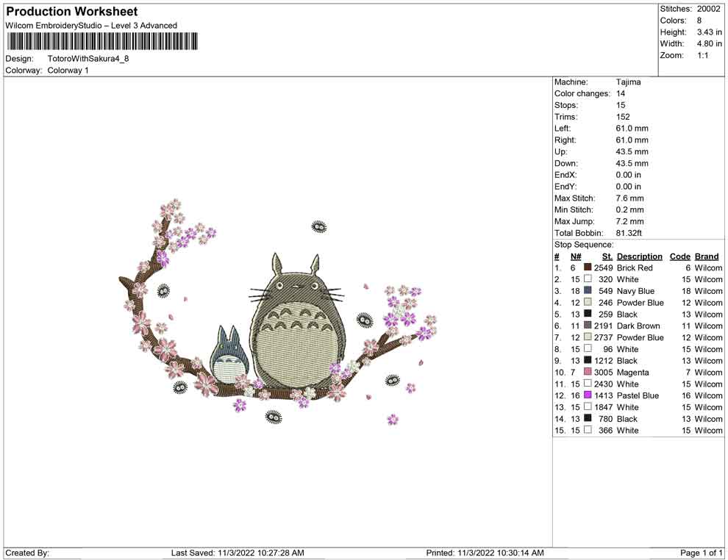
Task: Click 'Wilcom EmbroideryStudio – Level 3 Advanced' text
Action: tap(91, 26)
